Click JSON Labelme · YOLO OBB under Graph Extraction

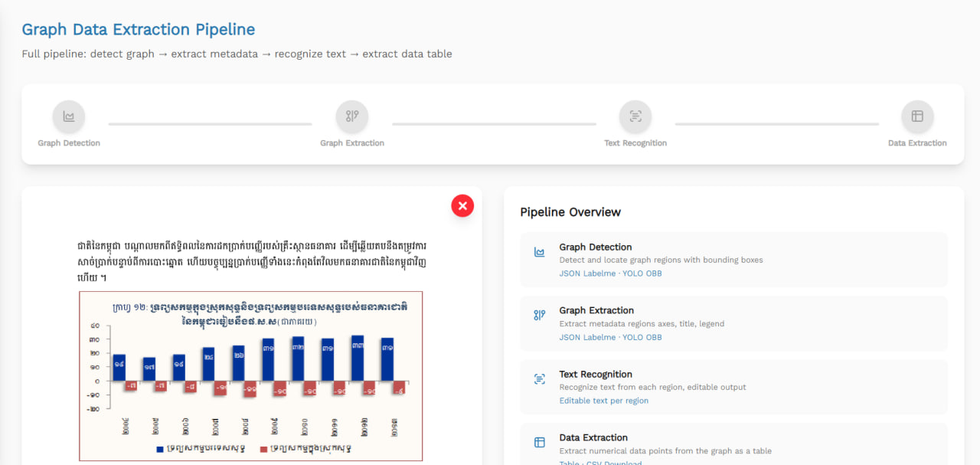pyautogui.click(x=610, y=337)
